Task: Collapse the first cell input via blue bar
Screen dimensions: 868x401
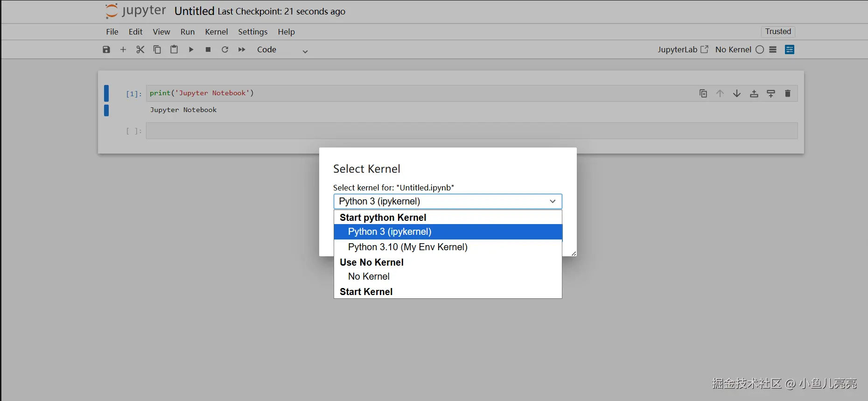Action: [x=106, y=93]
